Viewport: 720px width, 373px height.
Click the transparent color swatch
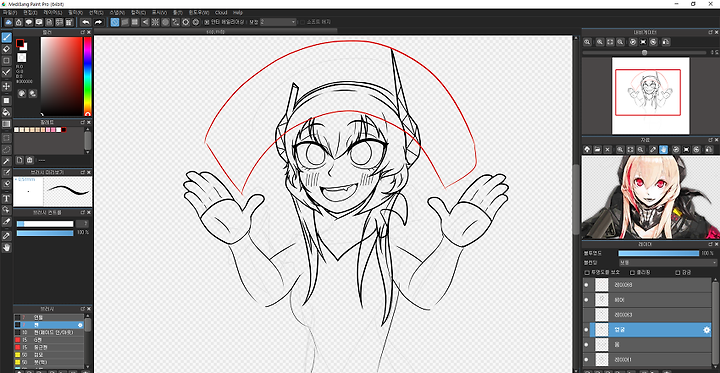click(22, 57)
